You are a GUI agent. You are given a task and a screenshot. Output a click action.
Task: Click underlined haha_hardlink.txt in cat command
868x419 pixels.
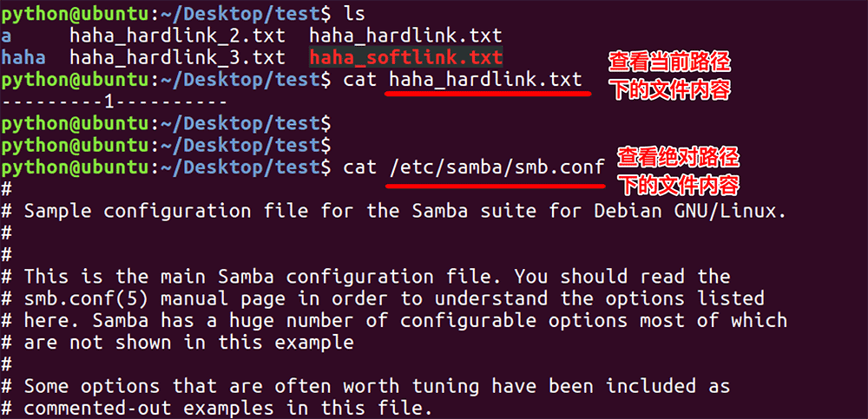(x=485, y=80)
